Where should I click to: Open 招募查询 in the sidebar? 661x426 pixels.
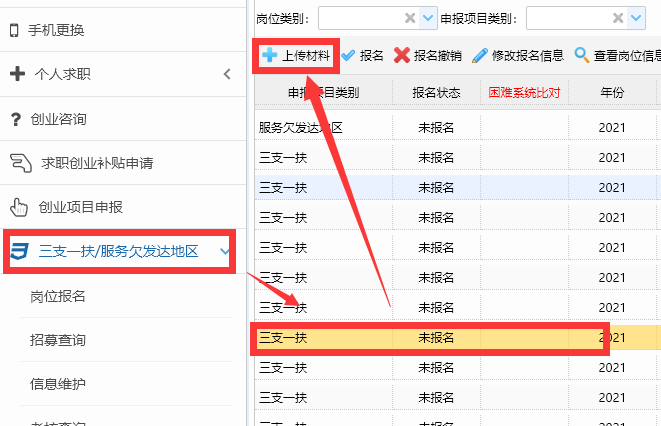coord(57,340)
